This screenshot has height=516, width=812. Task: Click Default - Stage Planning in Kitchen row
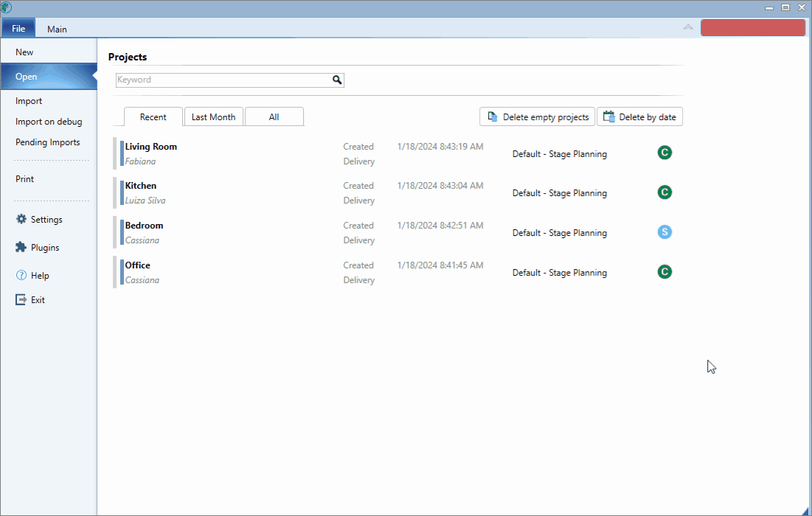coord(559,193)
